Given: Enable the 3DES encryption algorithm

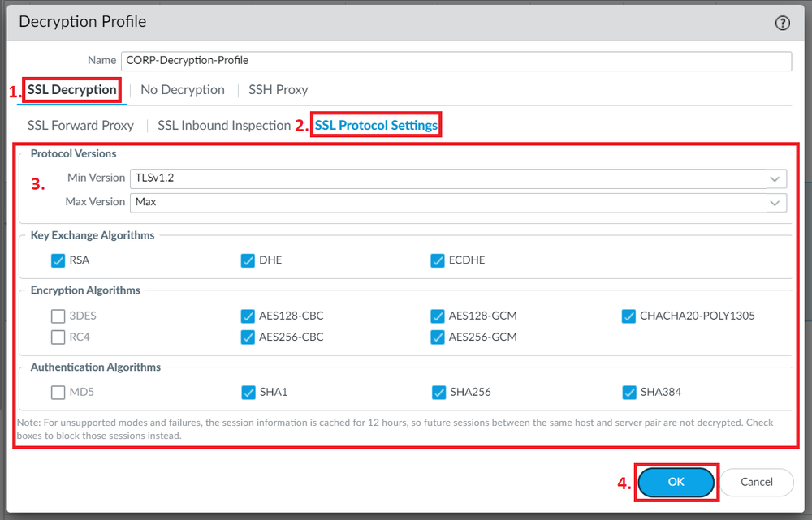Looking at the screenshot, I should (x=58, y=316).
